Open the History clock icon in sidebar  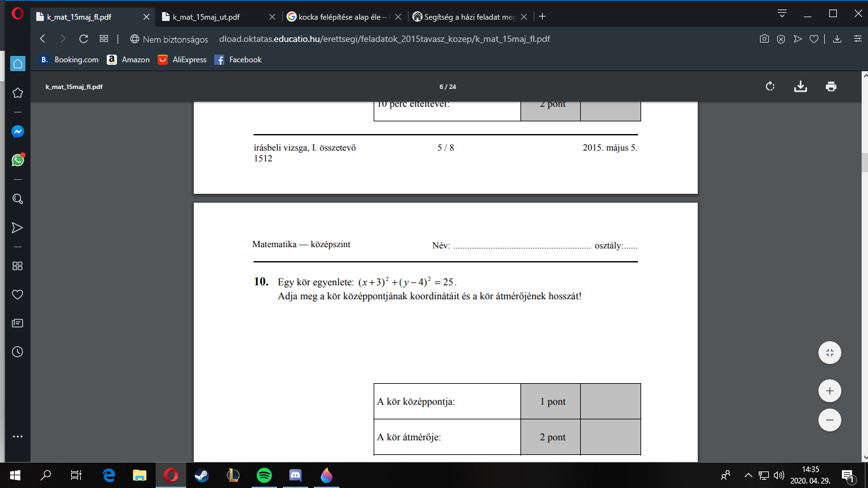[18, 351]
